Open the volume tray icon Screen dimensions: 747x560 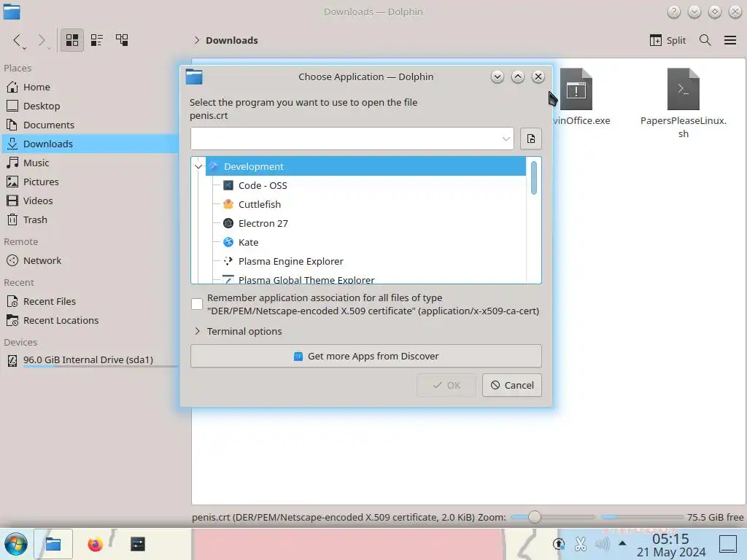pos(602,544)
